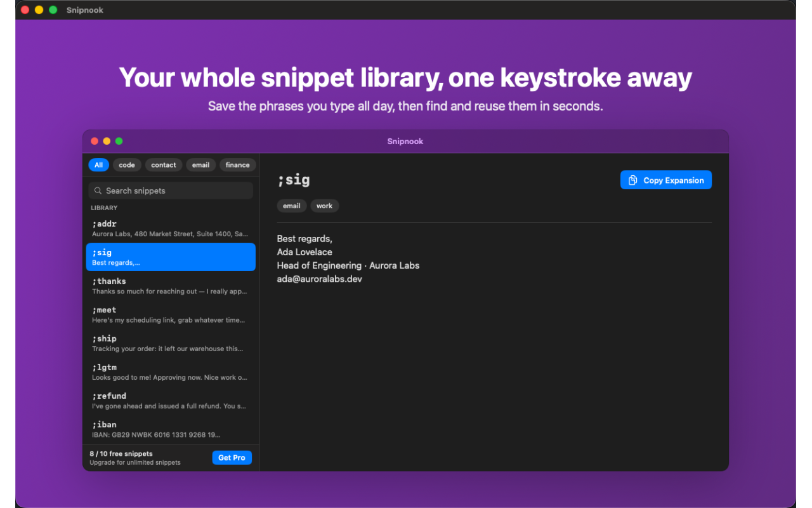This screenshot has width=812, height=508.
Task: Click the Copy Expansion button
Action: (x=666, y=180)
